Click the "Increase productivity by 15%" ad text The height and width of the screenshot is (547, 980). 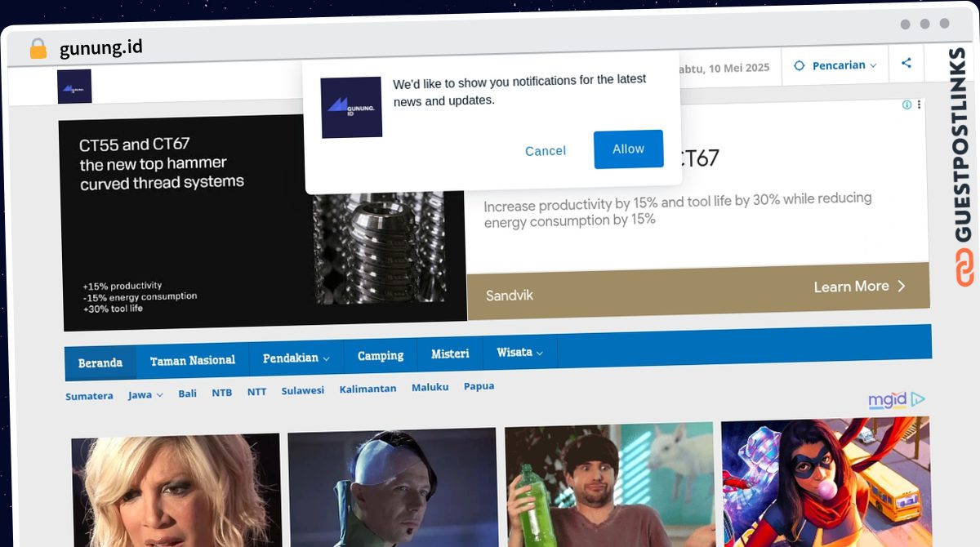pos(678,209)
